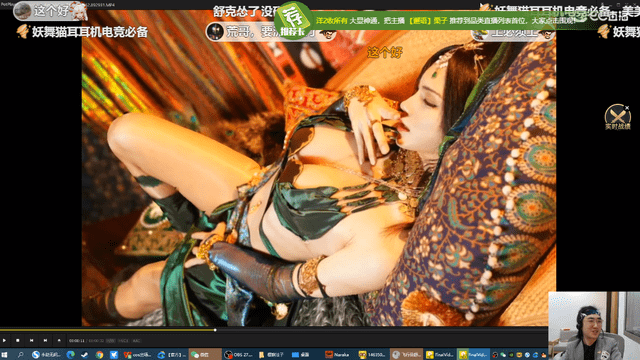The image size is (640, 360).
Task: Click the green recommendation banner text
Action: tap(446, 20)
